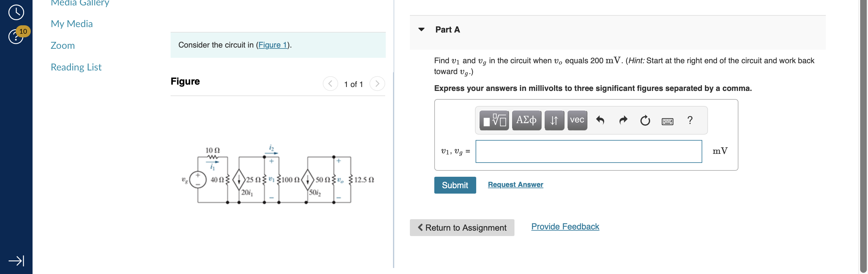The height and width of the screenshot is (274, 868).
Task: Open the on-screen keyboard icon
Action: tap(667, 121)
